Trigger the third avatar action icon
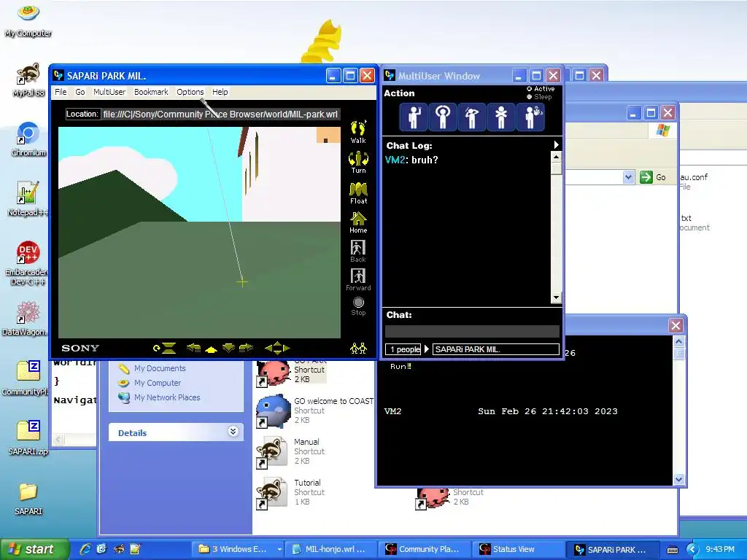Viewport: 747px width, 560px height. (x=472, y=117)
